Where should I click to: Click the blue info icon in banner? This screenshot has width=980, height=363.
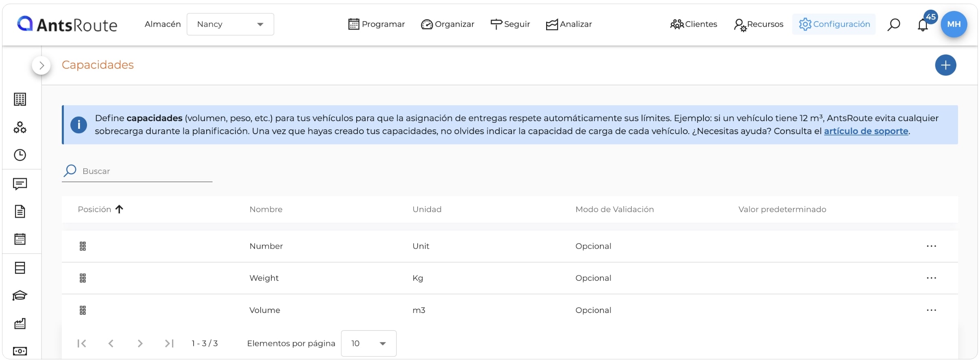click(x=78, y=125)
